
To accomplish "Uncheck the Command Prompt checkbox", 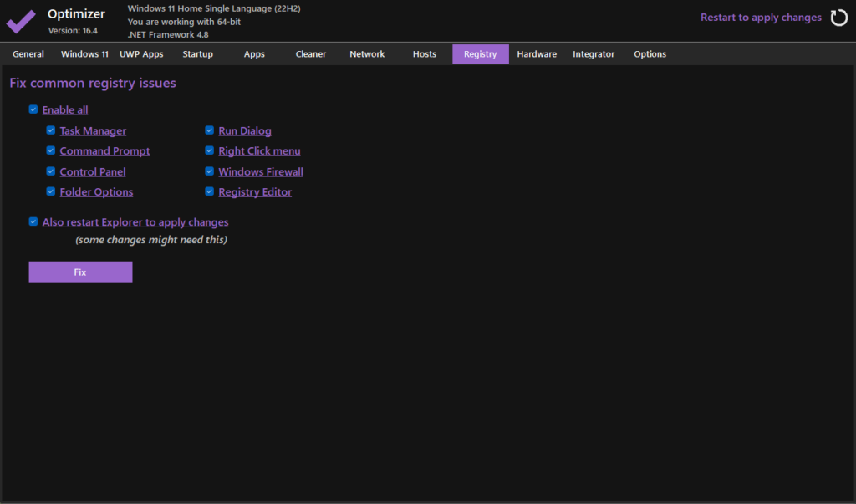I will click(x=51, y=151).
